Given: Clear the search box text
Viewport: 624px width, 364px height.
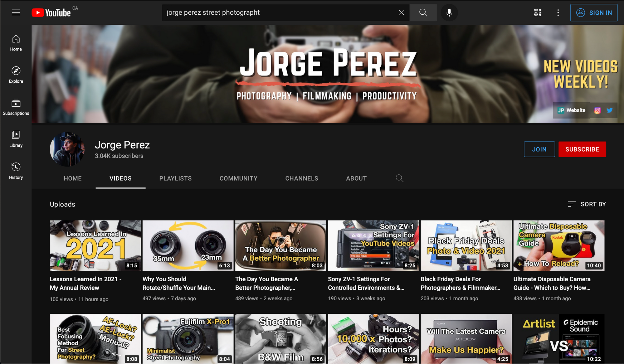Looking at the screenshot, I should tap(402, 12).
